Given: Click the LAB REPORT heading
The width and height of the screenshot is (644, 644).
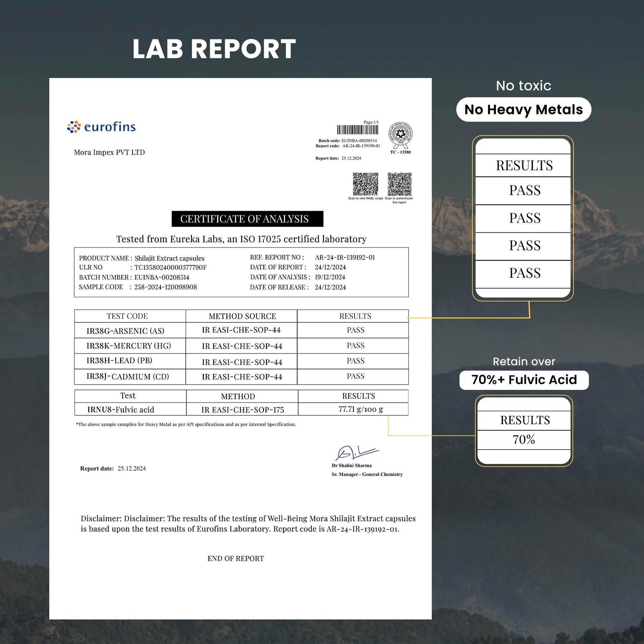Looking at the screenshot, I should [214, 49].
